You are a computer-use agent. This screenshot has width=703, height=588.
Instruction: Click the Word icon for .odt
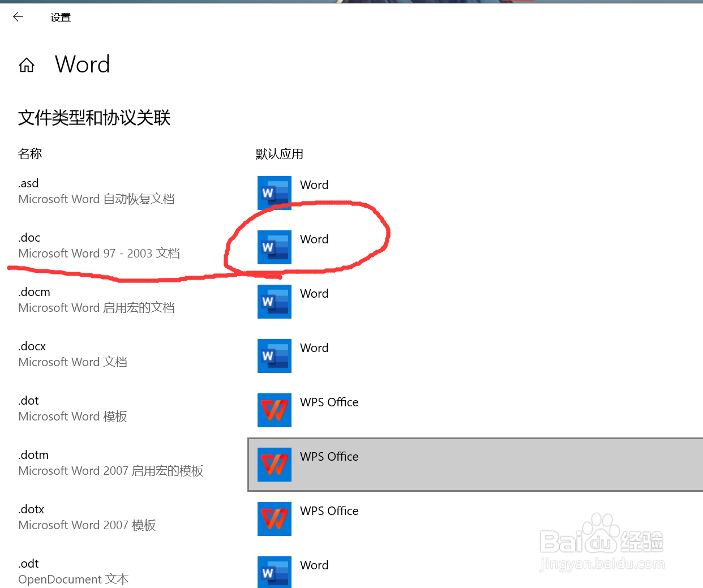point(275,572)
